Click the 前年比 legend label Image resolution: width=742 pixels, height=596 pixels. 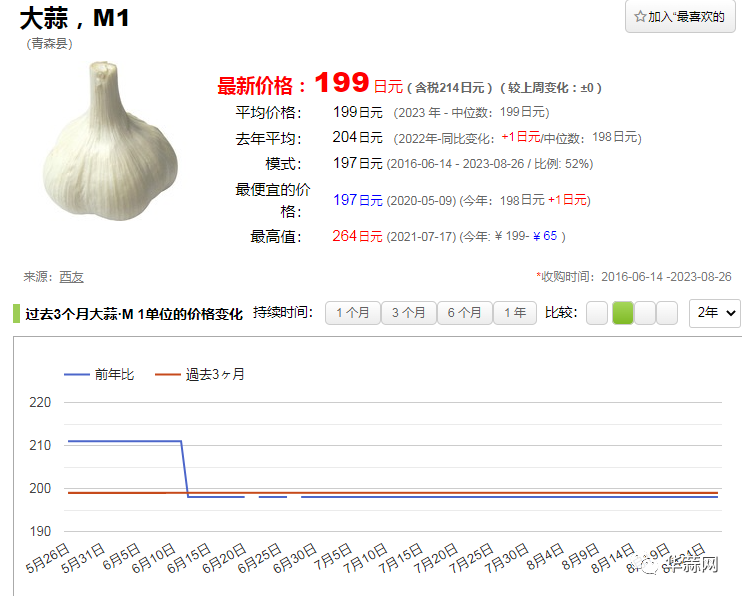(x=114, y=375)
